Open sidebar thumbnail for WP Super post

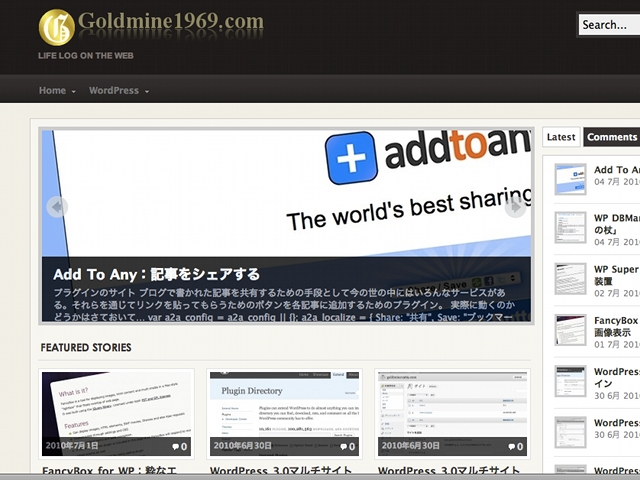tap(570, 279)
